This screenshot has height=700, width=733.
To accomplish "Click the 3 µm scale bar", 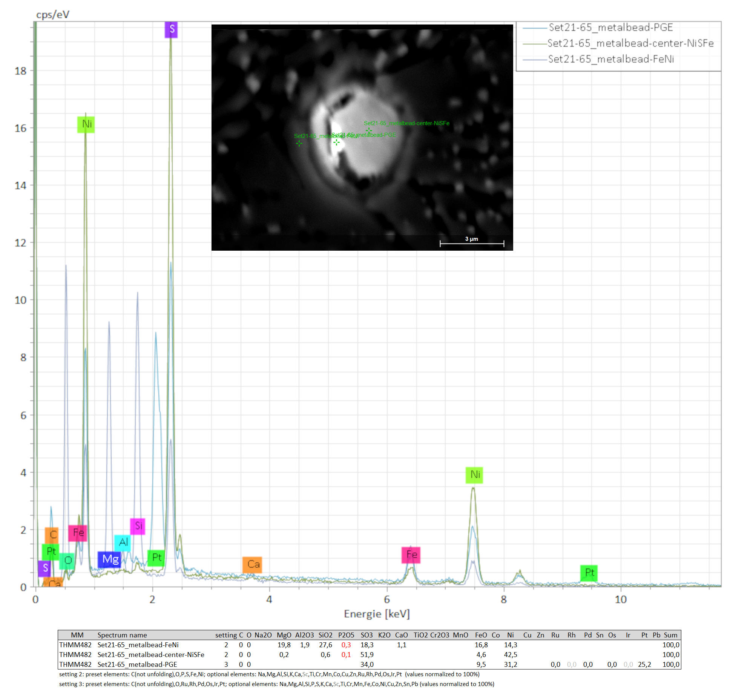I will tap(472, 243).
